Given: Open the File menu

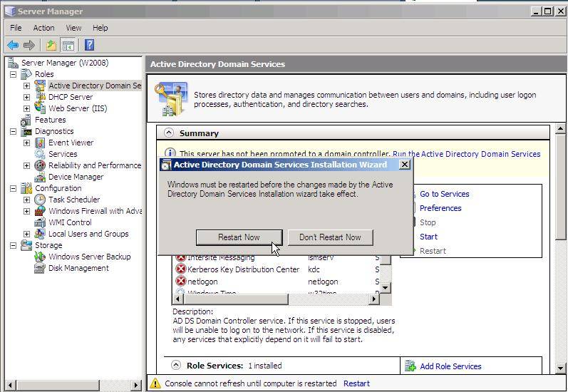Looking at the screenshot, I should [16, 28].
